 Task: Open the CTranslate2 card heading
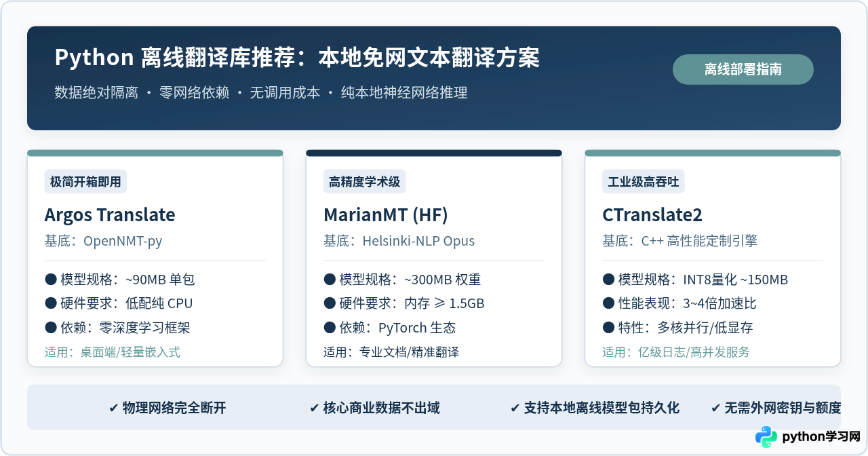click(x=652, y=215)
